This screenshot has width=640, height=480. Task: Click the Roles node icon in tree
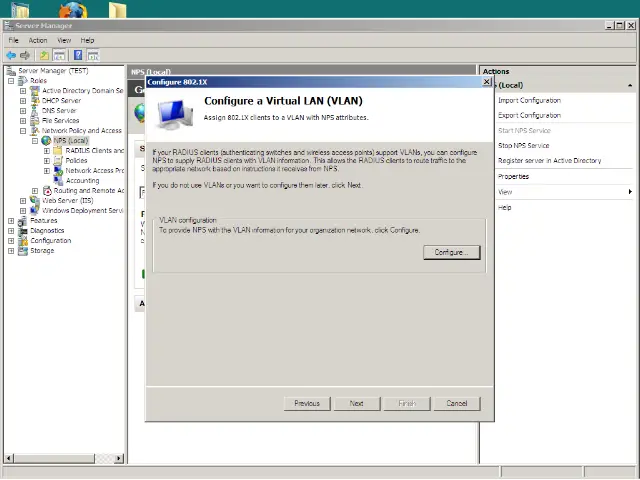23,80
